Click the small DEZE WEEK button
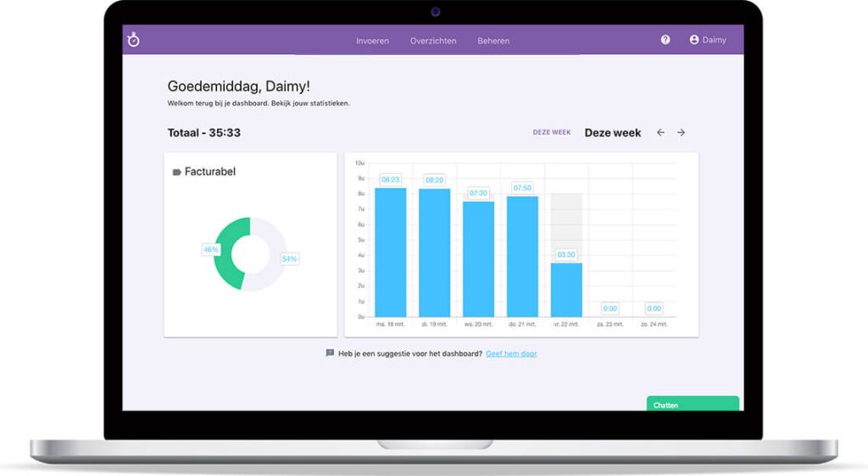This screenshot has height=476, width=868. pyautogui.click(x=551, y=132)
